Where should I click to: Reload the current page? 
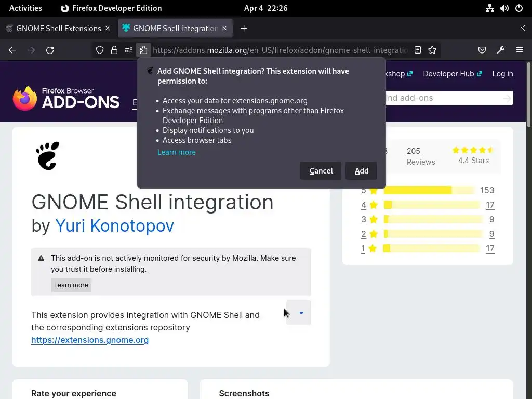pyautogui.click(x=50, y=50)
